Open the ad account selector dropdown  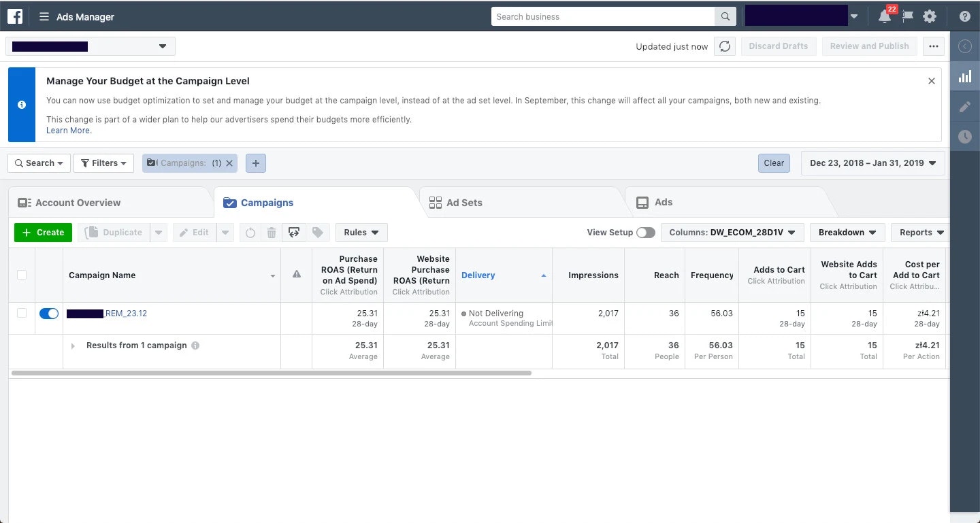pos(91,46)
